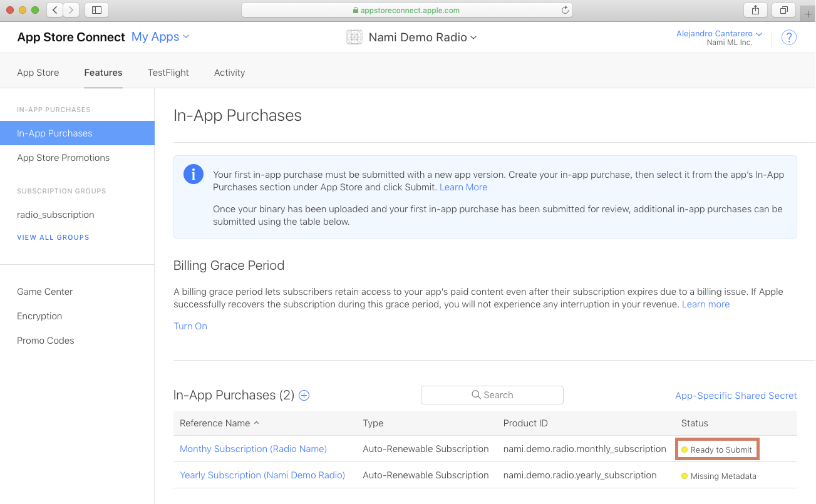Image resolution: width=816 pixels, height=504 pixels.
Task: Sort by the Reference Name column header
Action: pyautogui.click(x=219, y=423)
